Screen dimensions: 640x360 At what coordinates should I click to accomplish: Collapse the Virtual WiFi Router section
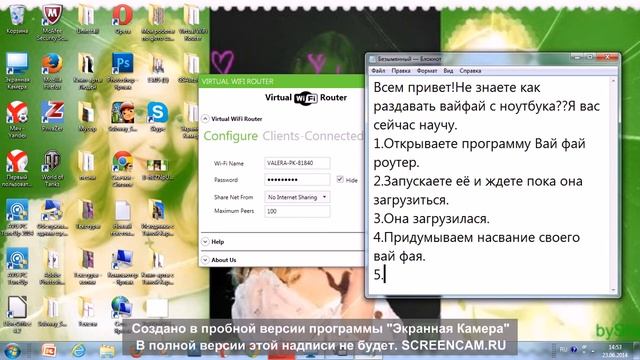tap(205, 119)
